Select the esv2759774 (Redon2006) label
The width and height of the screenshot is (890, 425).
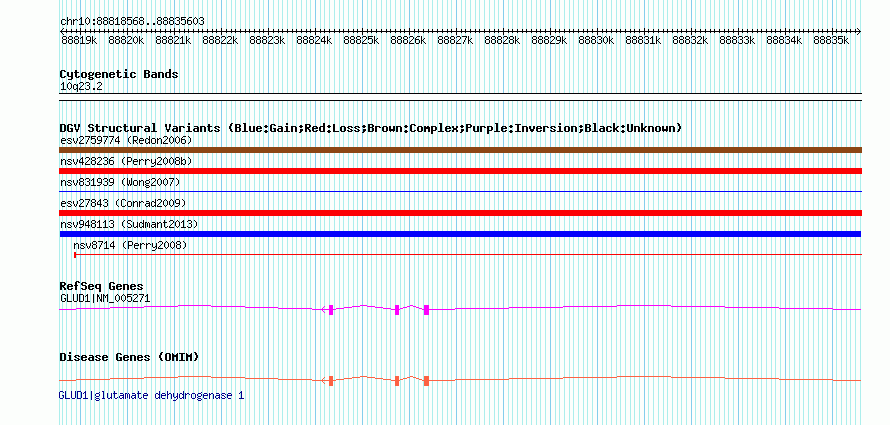click(126, 140)
